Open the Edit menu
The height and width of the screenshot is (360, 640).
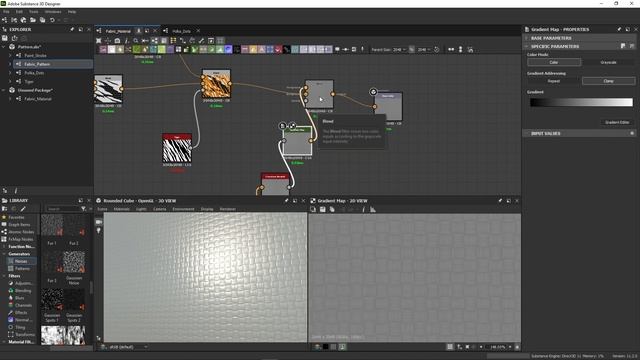[19, 12]
